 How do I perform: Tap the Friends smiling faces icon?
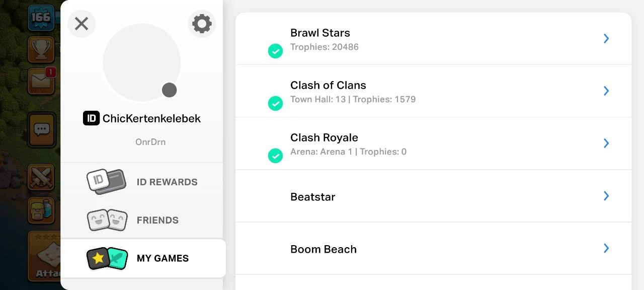[x=107, y=220]
